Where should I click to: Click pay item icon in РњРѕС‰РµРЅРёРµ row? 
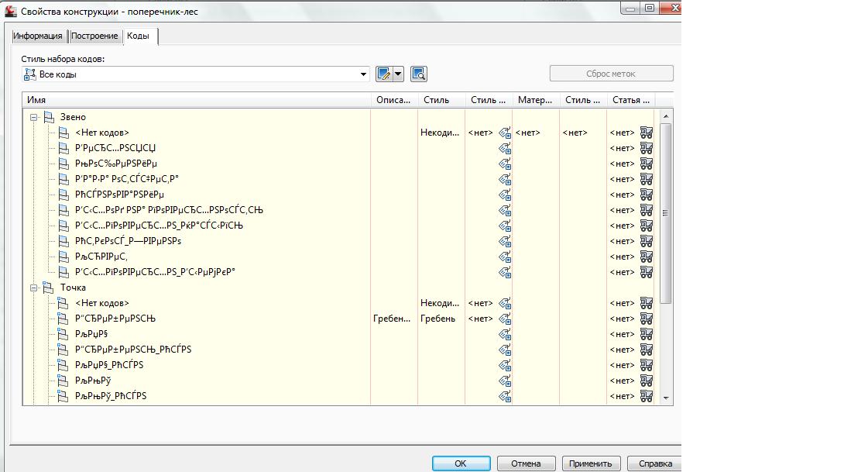click(647, 164)
